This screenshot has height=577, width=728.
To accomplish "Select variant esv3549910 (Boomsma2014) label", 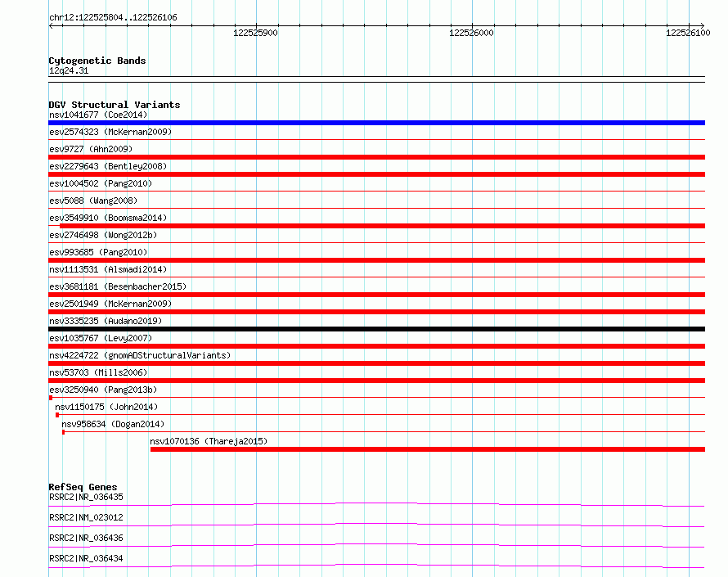I will point(108,218).
